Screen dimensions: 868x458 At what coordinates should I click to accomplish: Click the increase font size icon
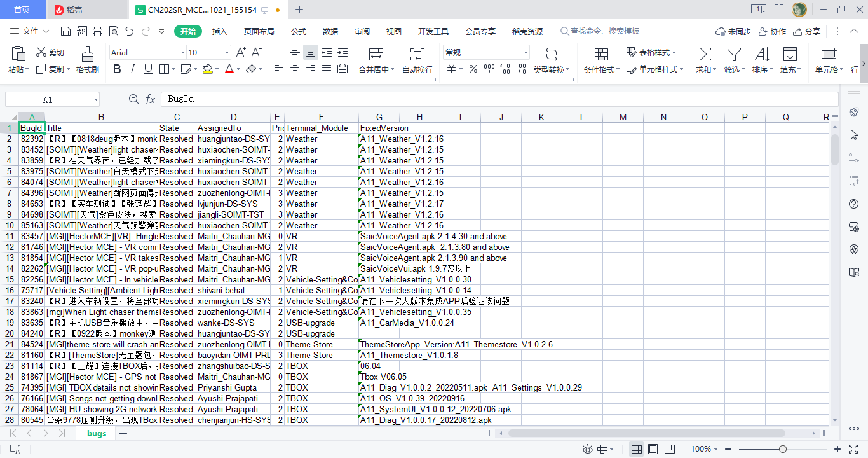pyautogui.click(x=241, y=52)
